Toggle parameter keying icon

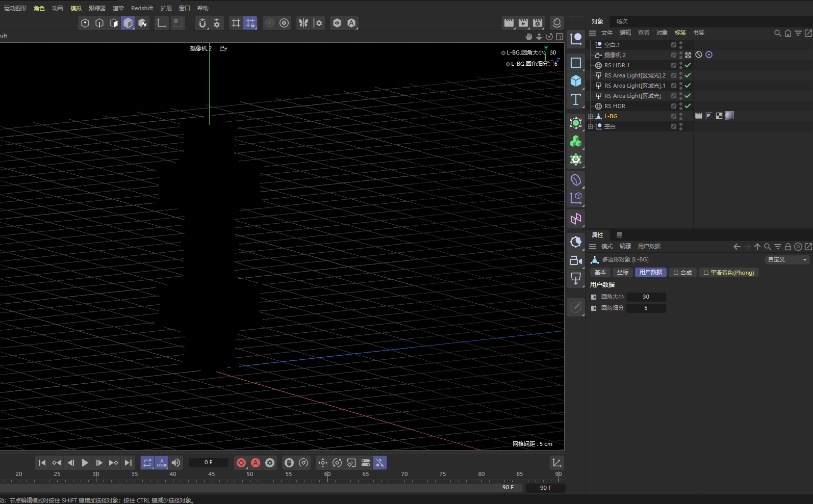tap(366, 463)
